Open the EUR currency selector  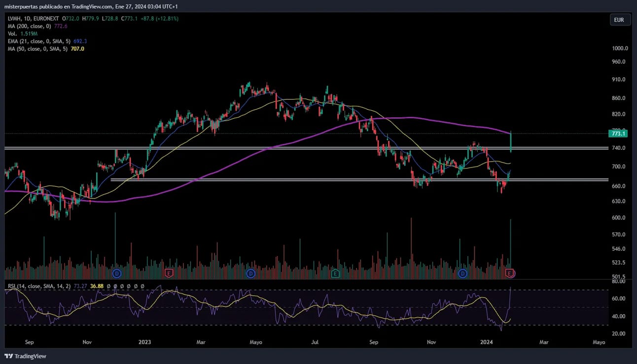point(620,20)
